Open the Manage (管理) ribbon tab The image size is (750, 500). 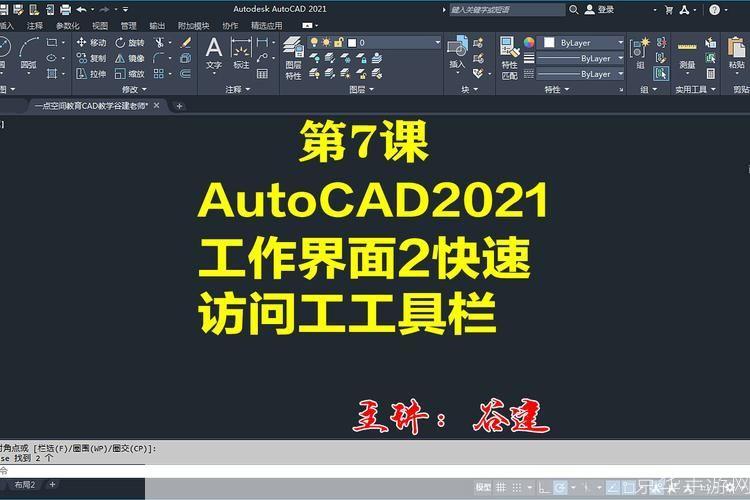(128, 25)
